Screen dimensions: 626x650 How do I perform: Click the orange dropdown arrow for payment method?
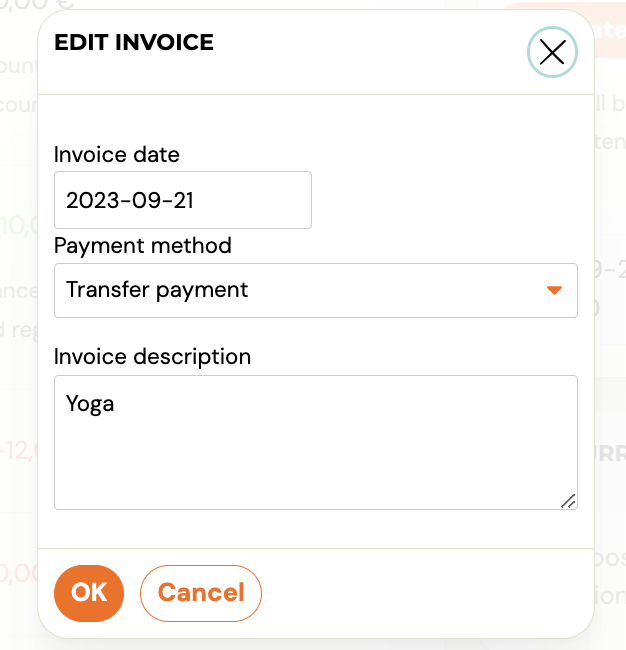pos(554,290)
